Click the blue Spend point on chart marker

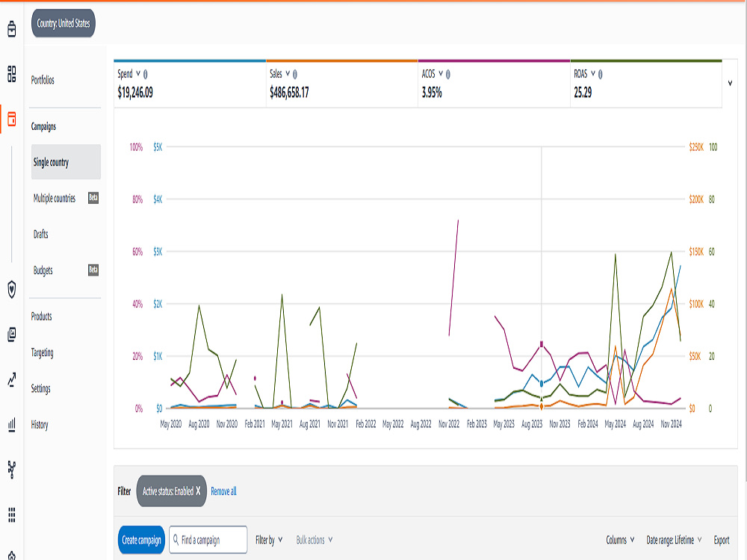tap(541, 383)
